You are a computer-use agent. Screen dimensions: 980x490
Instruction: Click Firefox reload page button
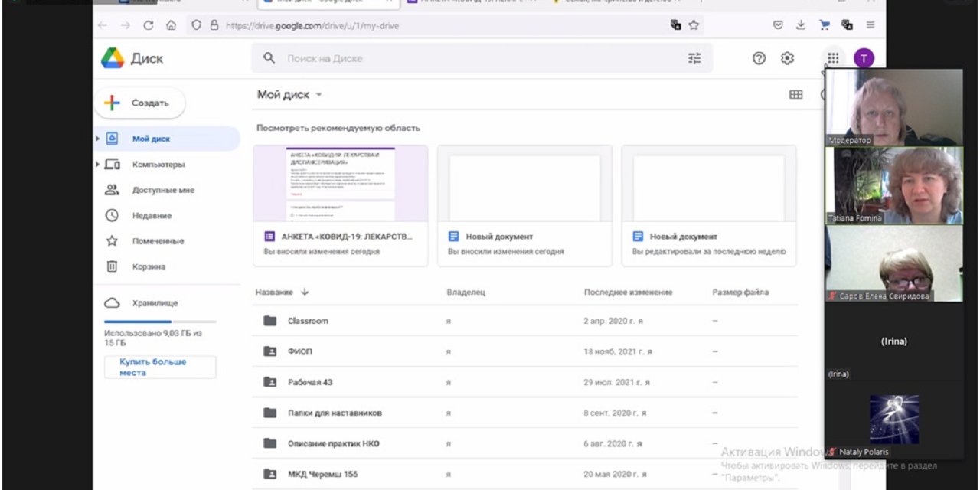pos(149,25)
